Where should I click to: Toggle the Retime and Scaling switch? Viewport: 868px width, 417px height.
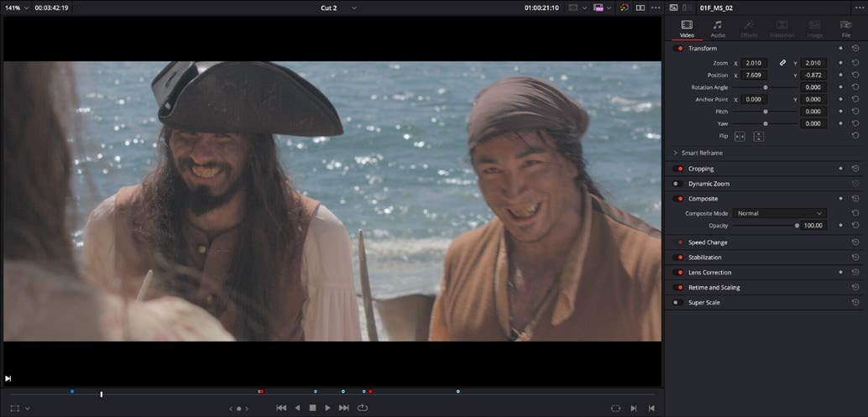click(678, 288)
